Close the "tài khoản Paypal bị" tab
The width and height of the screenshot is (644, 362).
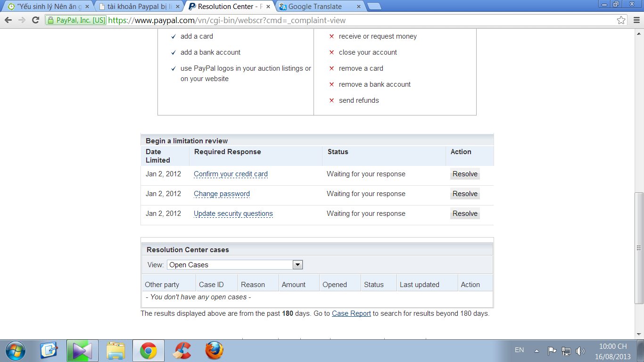point(177,7)
